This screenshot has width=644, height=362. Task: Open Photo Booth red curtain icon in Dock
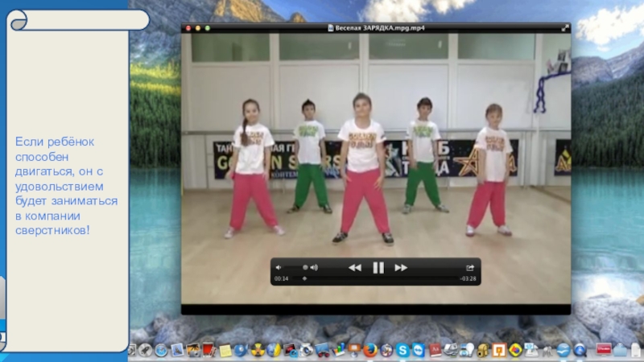208,350
